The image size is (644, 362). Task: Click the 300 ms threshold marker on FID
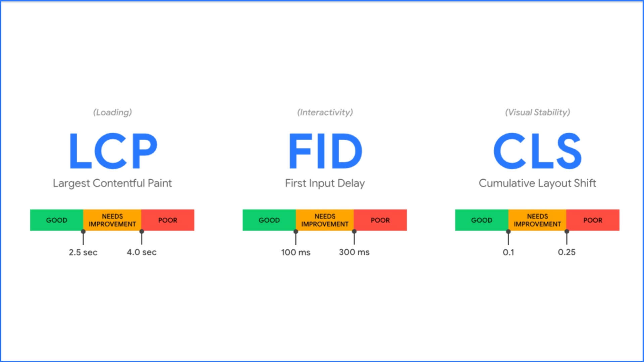coord(354,231)
